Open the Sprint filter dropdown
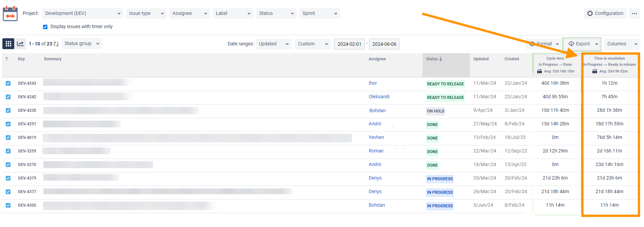This screenshot has height=227, width=644. coord(320,14)
